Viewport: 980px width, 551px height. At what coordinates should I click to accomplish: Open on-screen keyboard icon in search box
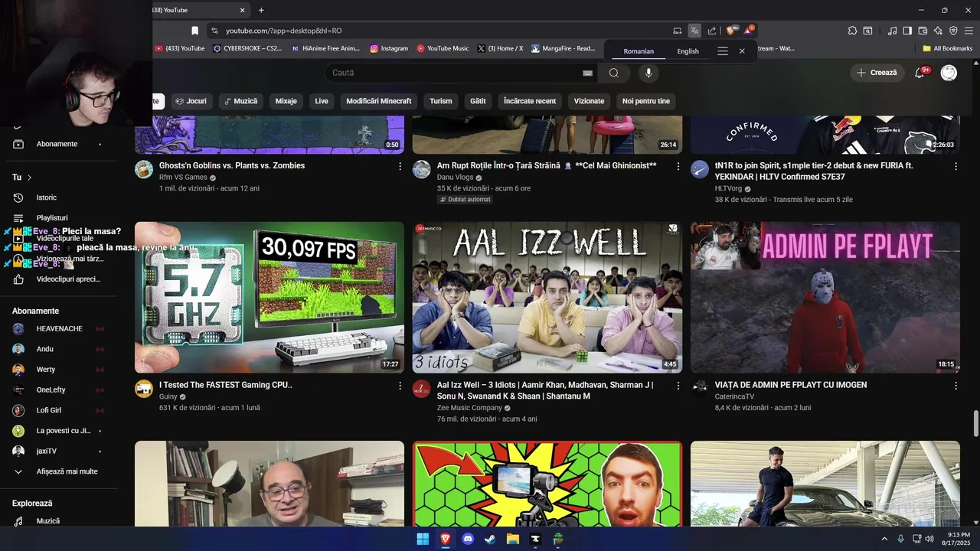(x=587, y=73)
